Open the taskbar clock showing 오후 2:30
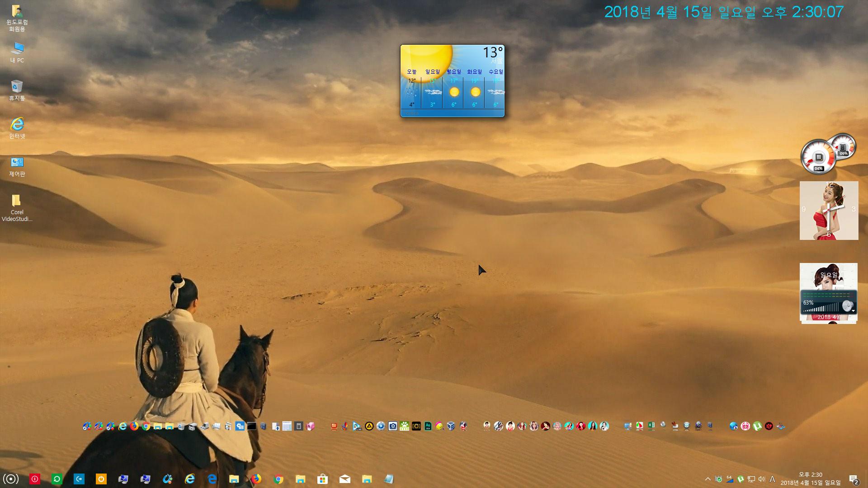This screenshot has width=868, height=488. point(811,479)
